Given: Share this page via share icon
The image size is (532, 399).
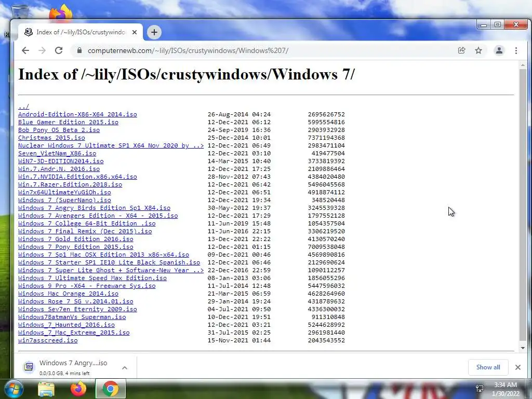Looking at the screenshot, I should pyautogui.click(x=461, y=50).
